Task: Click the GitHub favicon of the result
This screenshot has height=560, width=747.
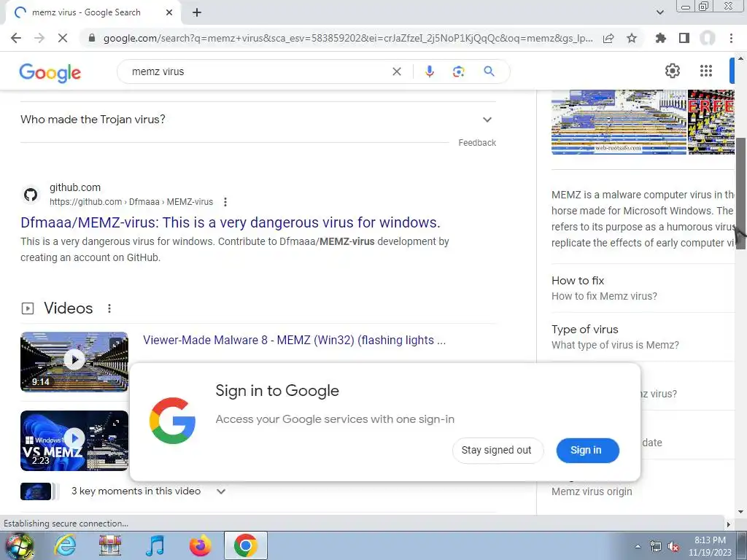Action: (x=31, y=194)
